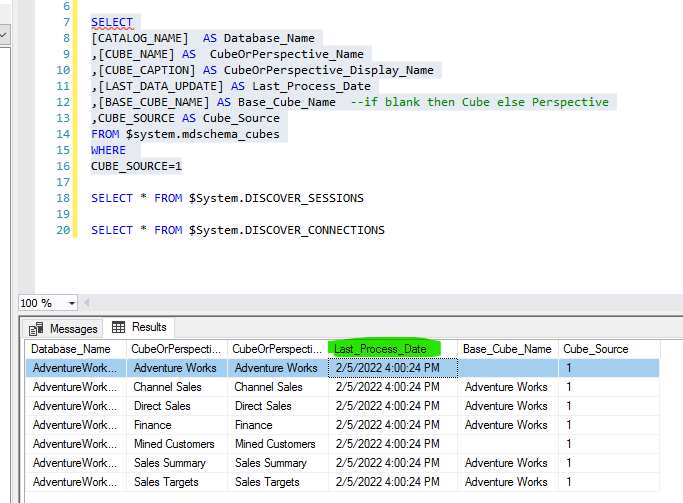Image resolution: width=683 pixels, height=503 pixels.
Task: Click the Messages tab icon
Action: [x=36, y=329]
